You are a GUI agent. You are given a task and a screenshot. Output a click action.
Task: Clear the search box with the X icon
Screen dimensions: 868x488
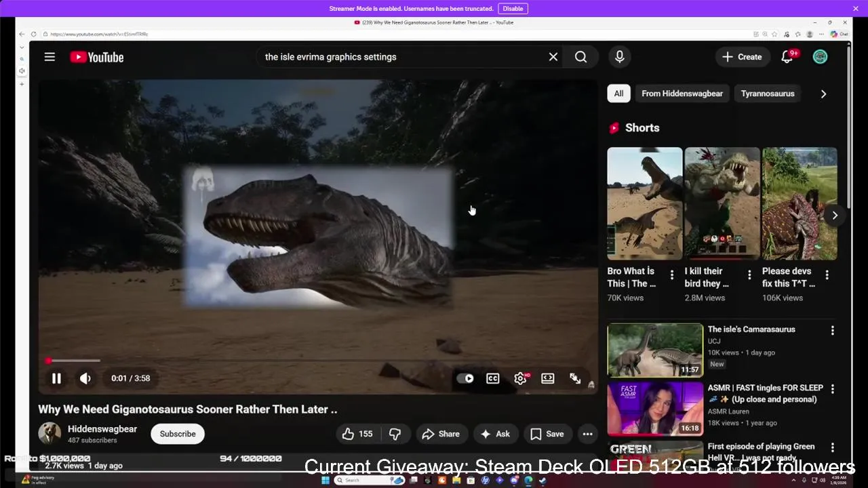[x=553, y=57]
